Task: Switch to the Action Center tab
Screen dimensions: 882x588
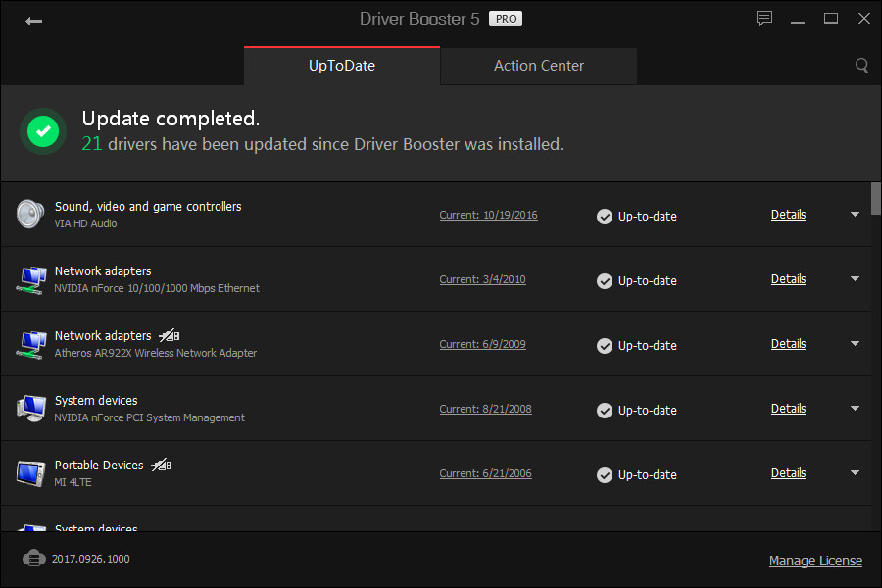Action: click(538, 66)
